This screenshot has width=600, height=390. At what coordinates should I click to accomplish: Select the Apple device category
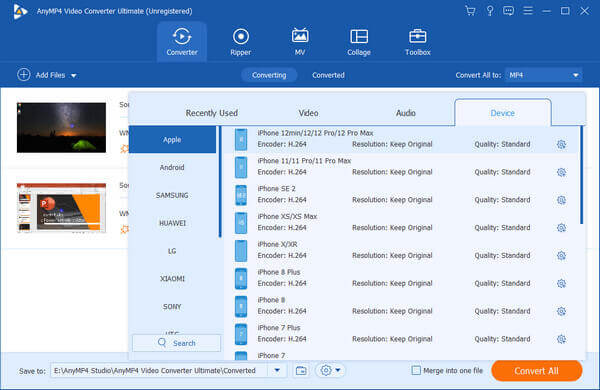click(x=172, y=140)
